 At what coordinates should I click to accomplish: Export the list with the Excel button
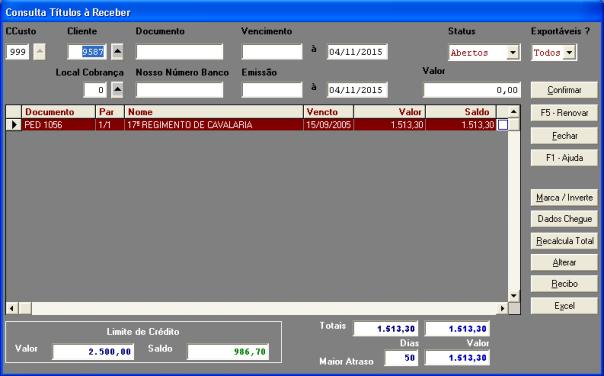564,306
